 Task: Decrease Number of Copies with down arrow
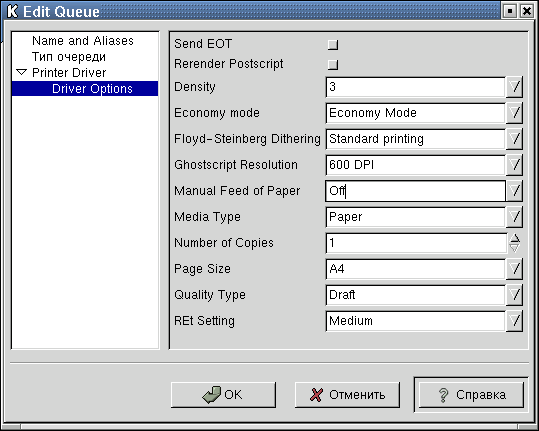pyautogui.click(x=515, y=247)
